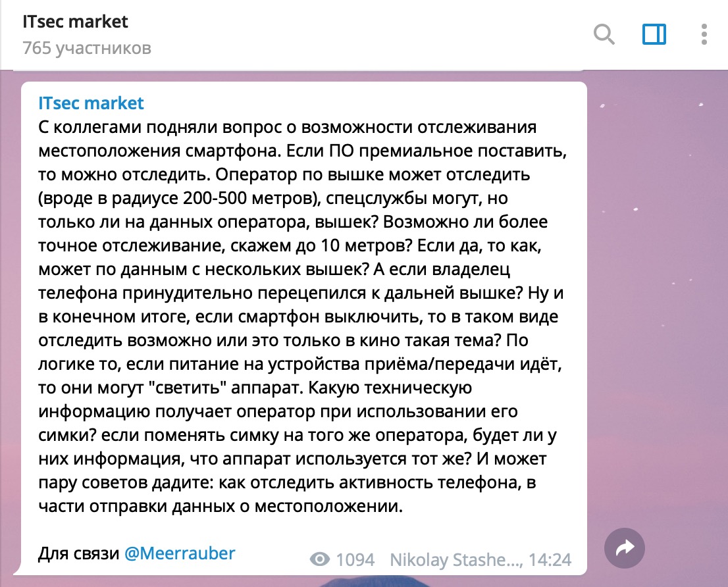
Task: Open search in the ITsec market chat
Action: point(604,34)
